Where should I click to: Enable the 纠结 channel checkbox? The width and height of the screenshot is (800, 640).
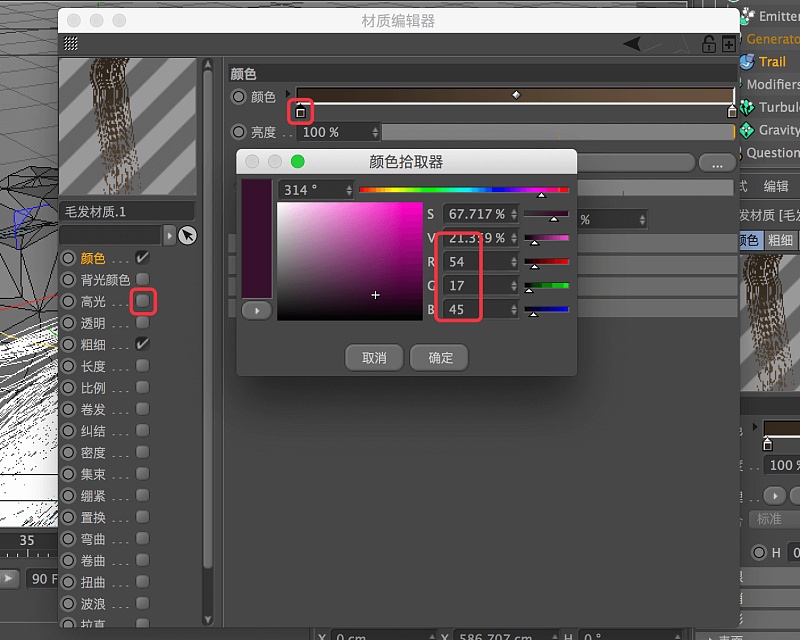pyautogui.click(x=143, y=430)
